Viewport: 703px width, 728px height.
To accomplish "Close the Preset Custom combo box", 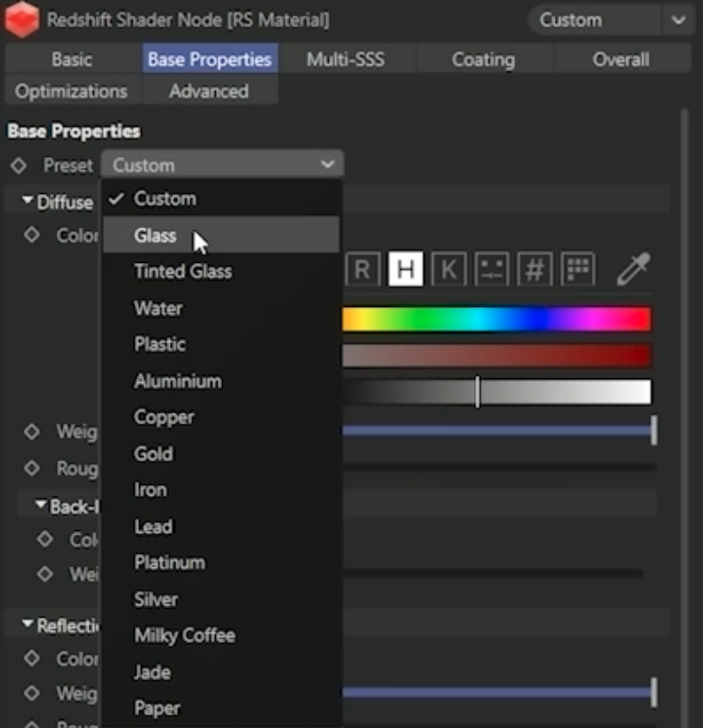I will (x=222, y=164).
